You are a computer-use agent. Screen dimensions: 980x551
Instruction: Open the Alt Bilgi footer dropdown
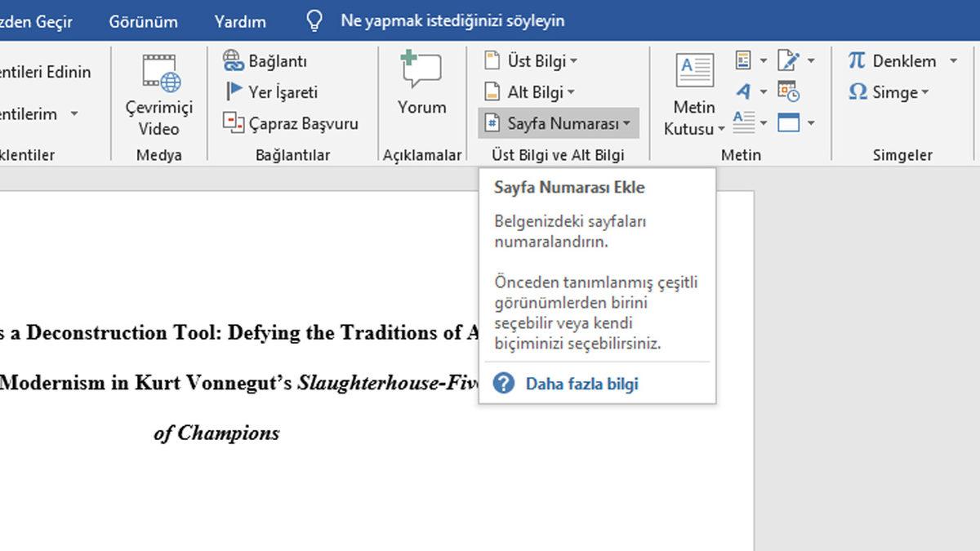point(530,92)
